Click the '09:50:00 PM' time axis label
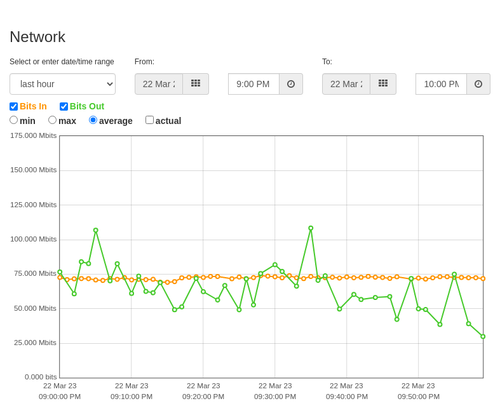 [x=418, y=397]
